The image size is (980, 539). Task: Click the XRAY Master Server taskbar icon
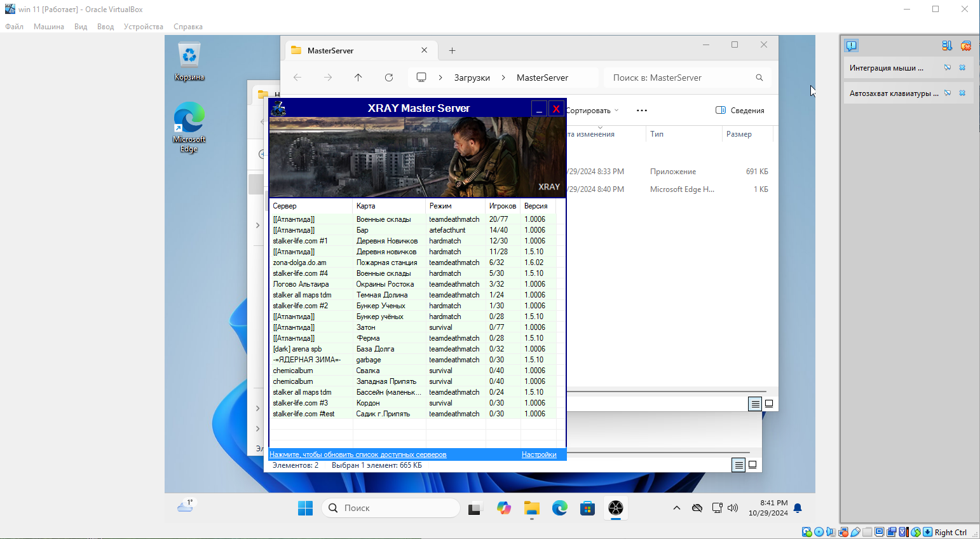(x=616, y=508)
